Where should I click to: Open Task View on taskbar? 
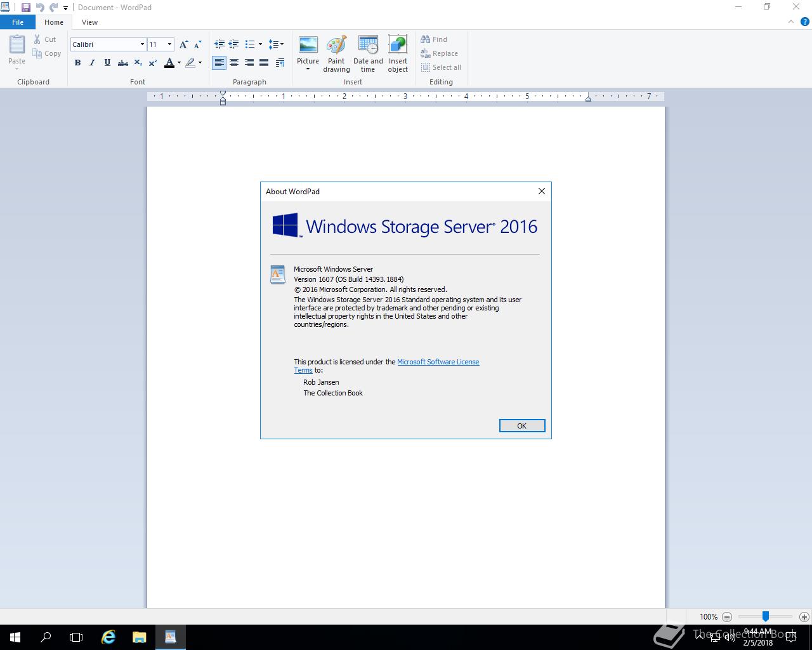pyautogui.click(x=76, y=637)
